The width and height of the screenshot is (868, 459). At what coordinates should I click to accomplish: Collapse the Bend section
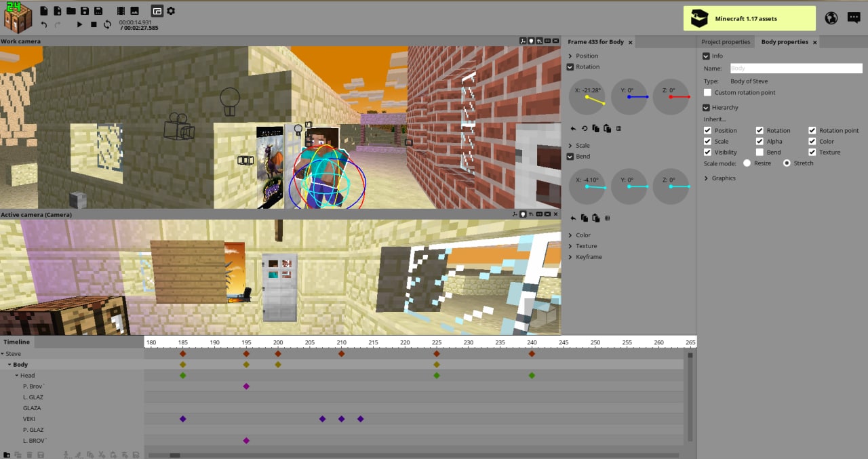pos(570,156)
